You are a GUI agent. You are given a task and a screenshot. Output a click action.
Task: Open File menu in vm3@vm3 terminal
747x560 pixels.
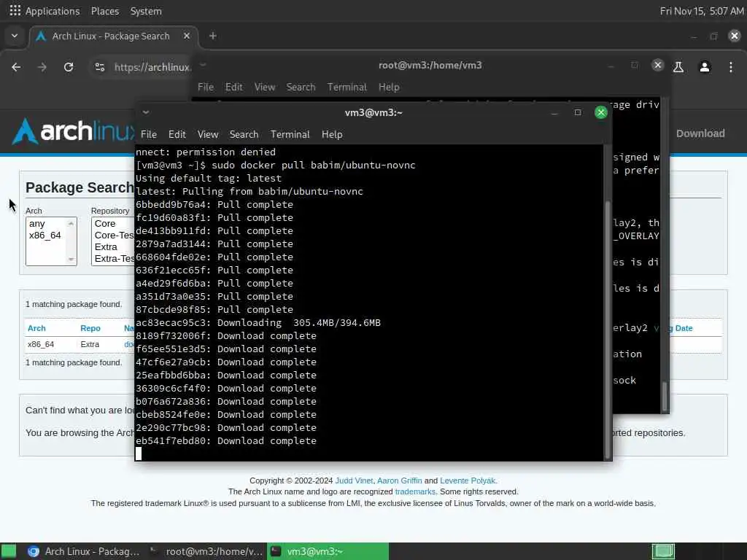pos(149,134)
